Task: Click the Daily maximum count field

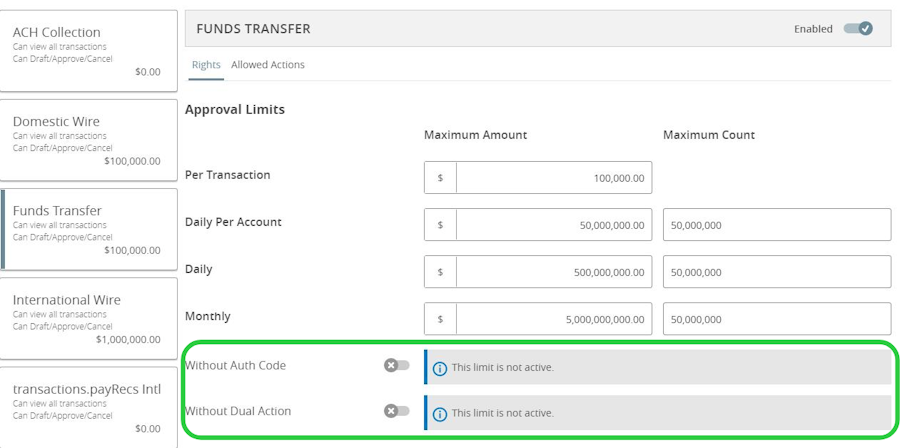Action: pyautogui.click(x=776, y=272)
